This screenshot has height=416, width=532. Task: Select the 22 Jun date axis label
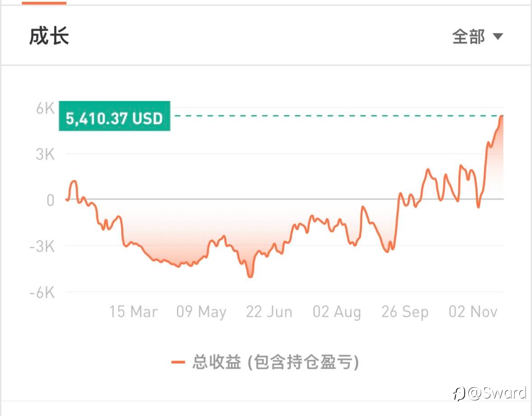point(269,311)
